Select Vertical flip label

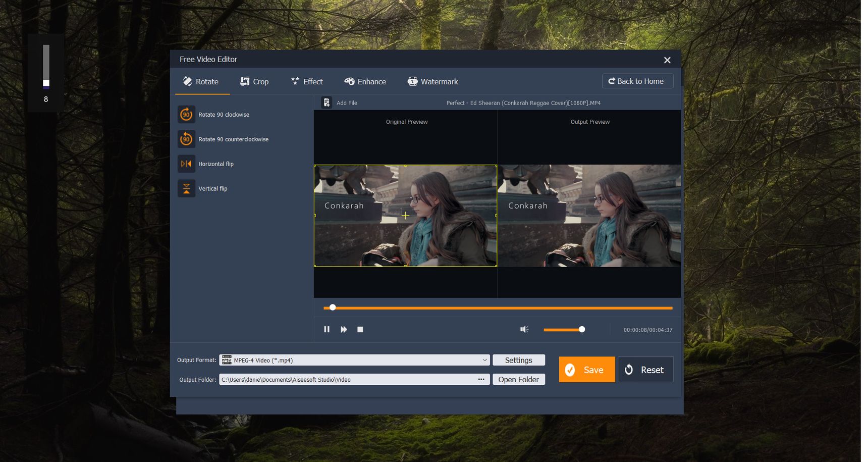(x=212, y=189)
